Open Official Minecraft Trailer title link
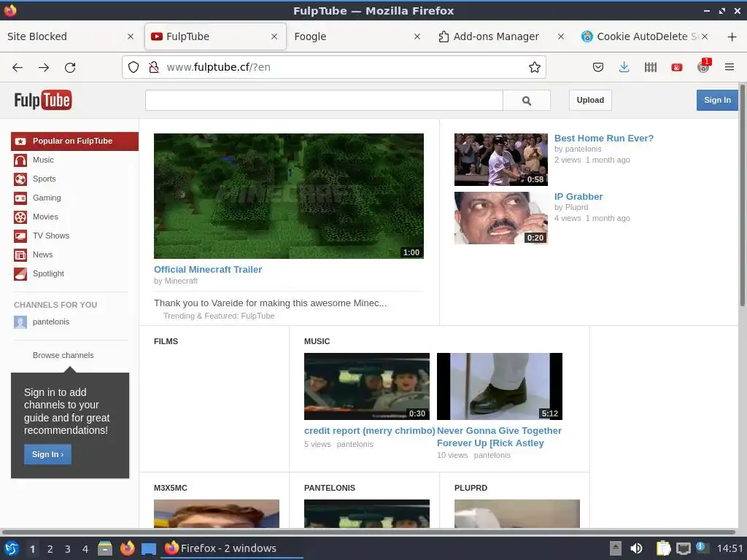Viewport: 747px width, 560px height. (208, 270)
